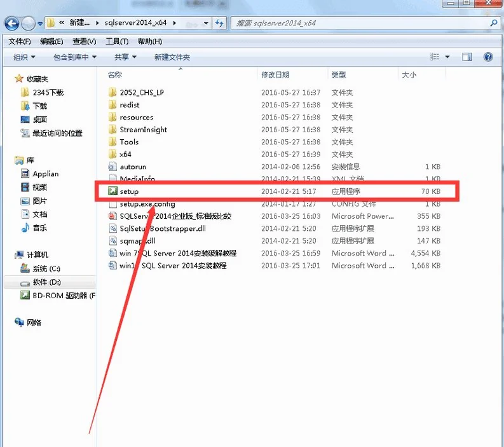The width and height of the screenshot is (504, 447).
Task: Open the 共享 dropdown in toolbar
Action: (125, 57)
